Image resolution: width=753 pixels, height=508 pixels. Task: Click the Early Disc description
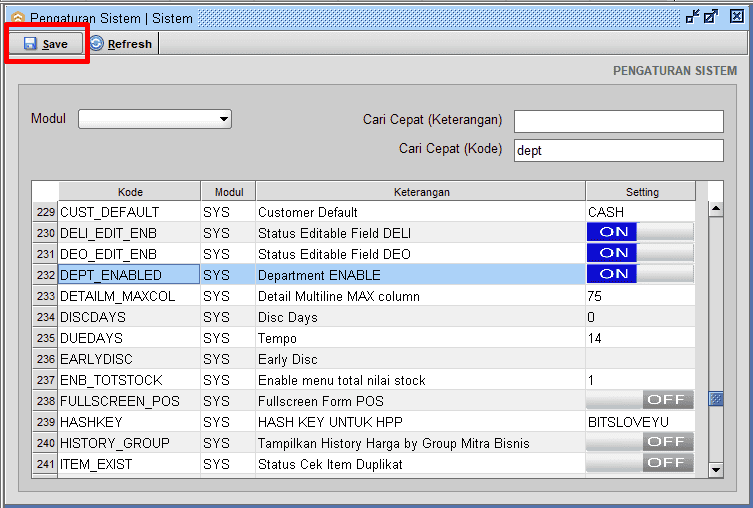point(420,359)
